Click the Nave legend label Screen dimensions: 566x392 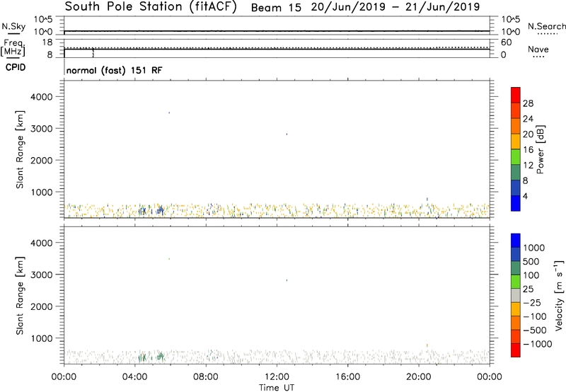(538, 50)
